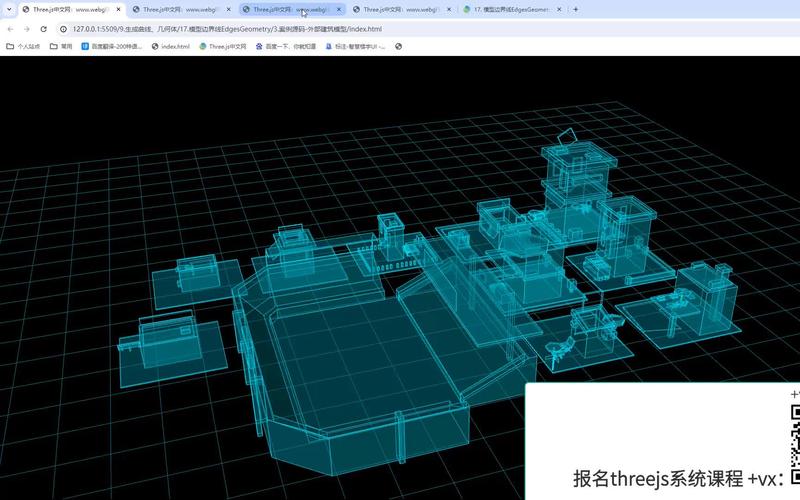Close the highlighted hovered Three.js中文网 tab
800x500 pixels.
coord(339,9)
